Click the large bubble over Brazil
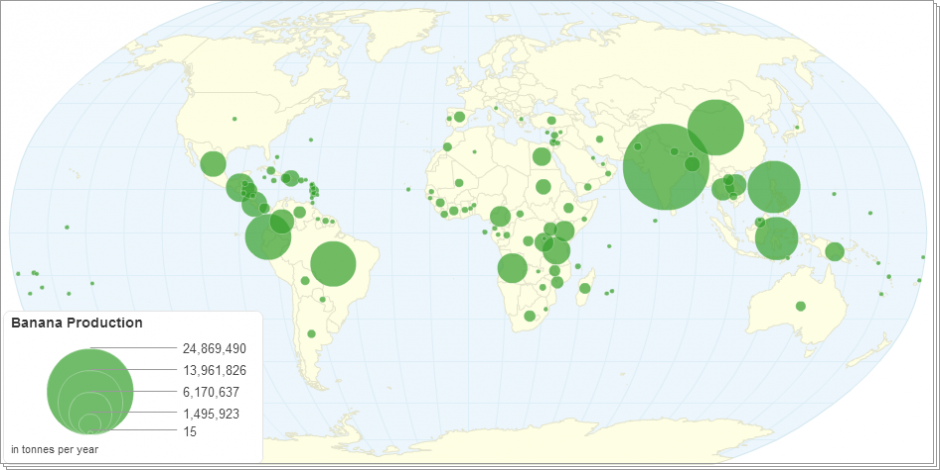 (x=334, y=264)
